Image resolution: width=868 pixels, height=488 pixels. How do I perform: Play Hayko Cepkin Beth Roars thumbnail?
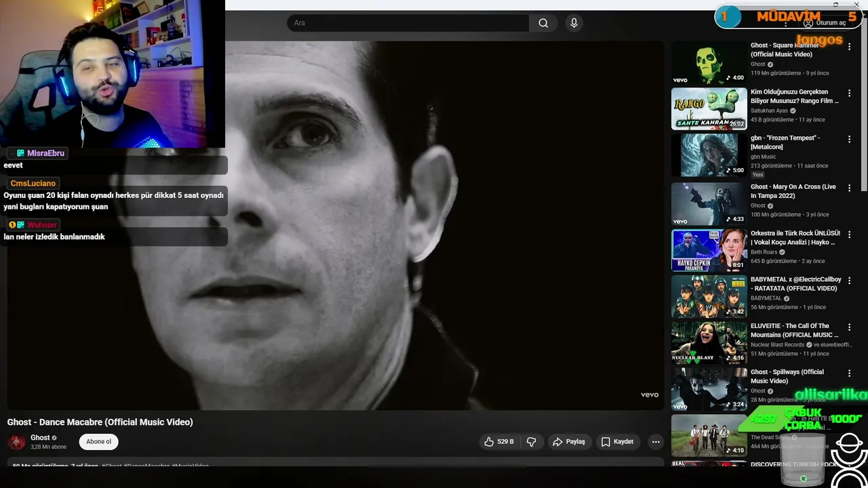[709, 250]
